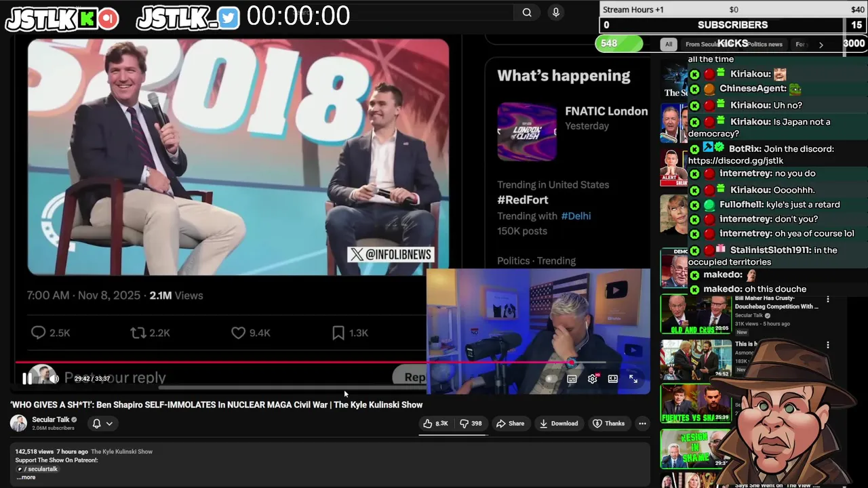Screen dimensions: 868x488
Task: Open the 'FUENTES VS SHA' video thumbnail
Action: tap(695, 404)
